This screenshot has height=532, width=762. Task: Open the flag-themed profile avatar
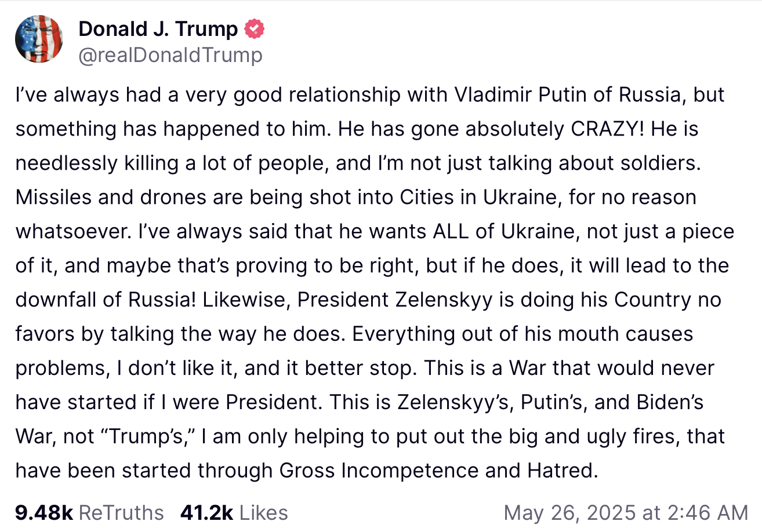(39, 39)
